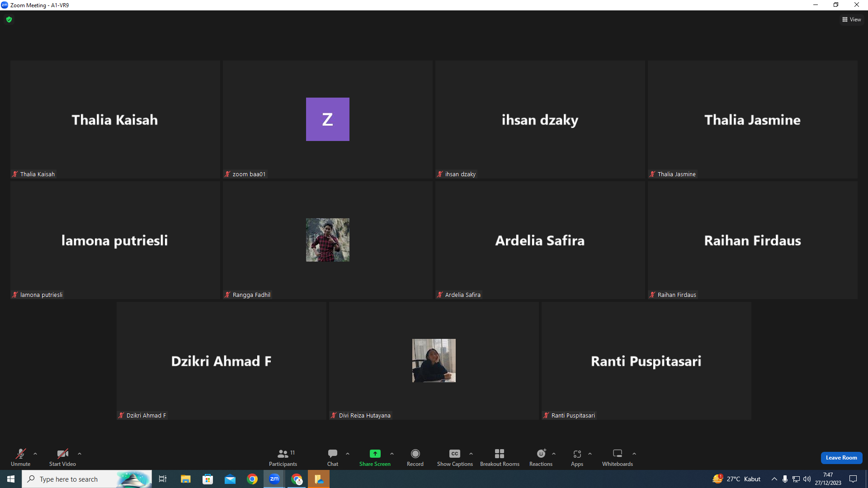This screenshot has height=488, width=868.
Task: Open the Chat panel icon
Action: pyautogui.click(x=333, y=453)
